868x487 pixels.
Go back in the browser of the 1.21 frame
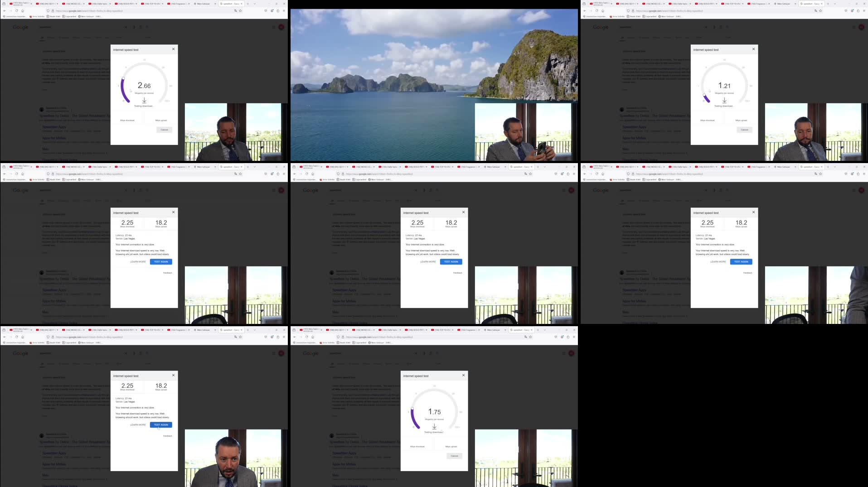pyautogui.click(x=585, y=10)
